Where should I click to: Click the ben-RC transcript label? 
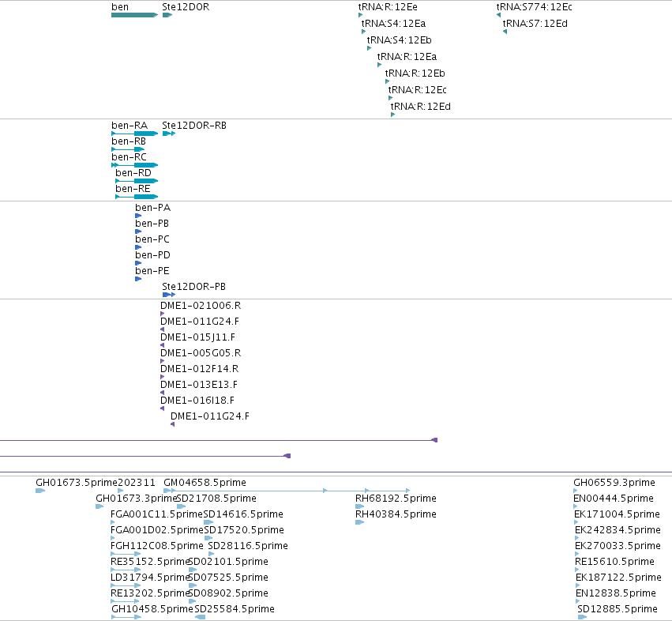tap(129, 157)
